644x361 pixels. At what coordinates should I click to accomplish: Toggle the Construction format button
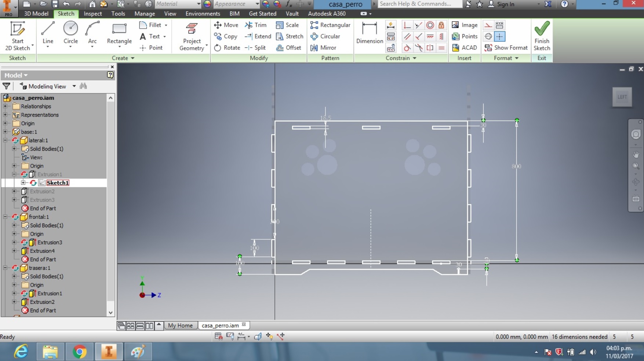click(x=488, y=25)
